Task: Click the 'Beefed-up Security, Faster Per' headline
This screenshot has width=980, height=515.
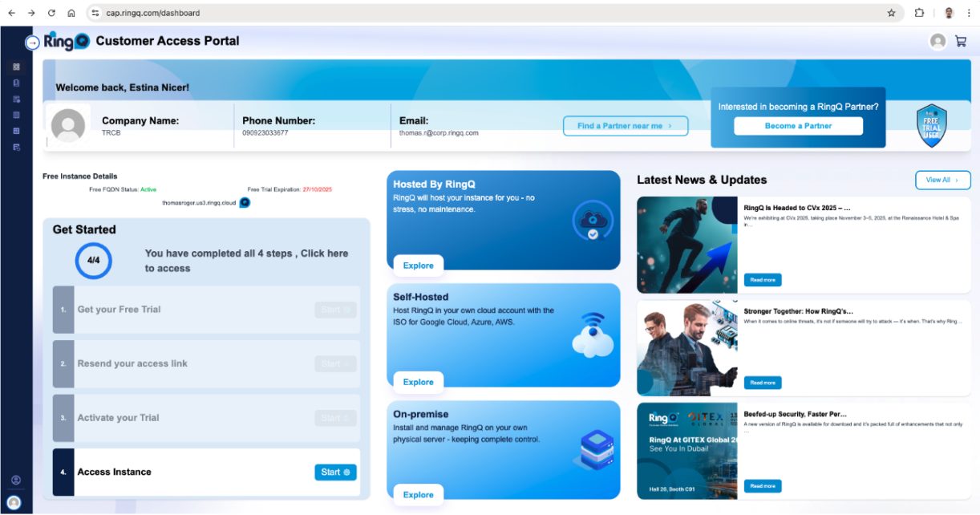Action: click(795, 414)
